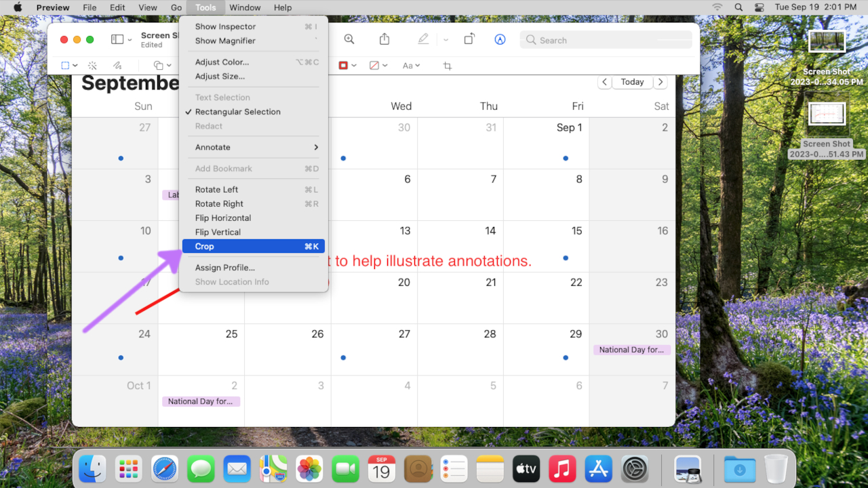Viewport: 868px width, 488px height.
Task: Click Spotlight search icon in menu bar
Action: (738, 7)
